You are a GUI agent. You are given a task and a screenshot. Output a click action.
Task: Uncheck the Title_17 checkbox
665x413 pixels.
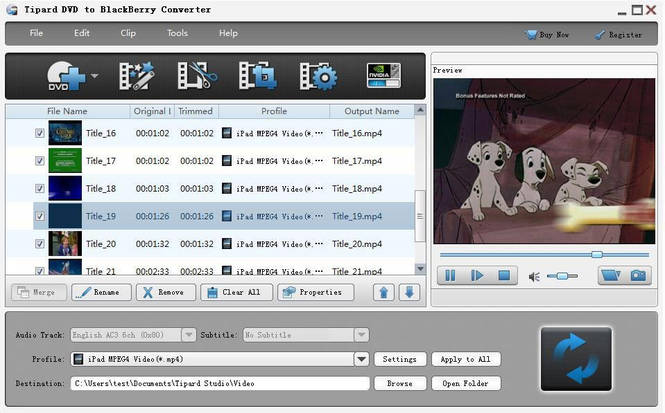[39, 161]
